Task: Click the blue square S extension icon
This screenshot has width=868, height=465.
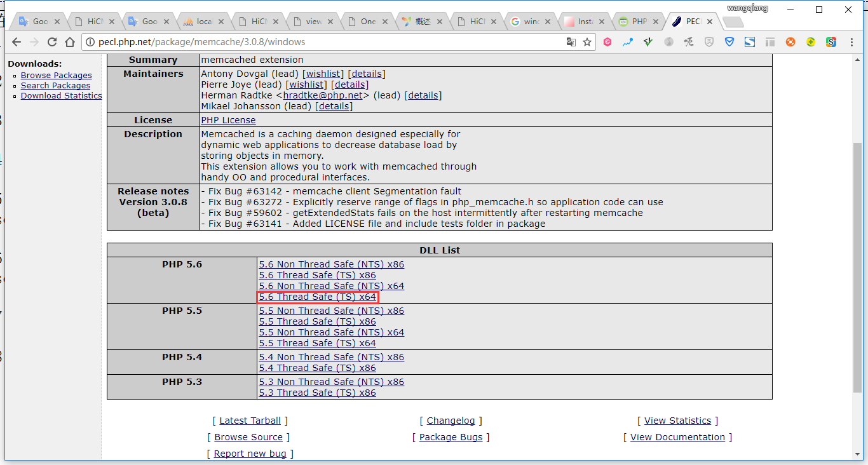Action: [x=750, y=42]
